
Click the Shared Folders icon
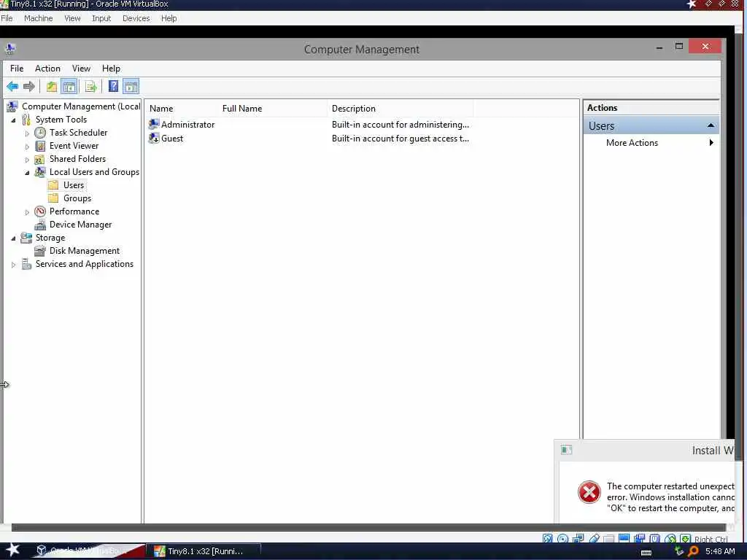(39, 159)
